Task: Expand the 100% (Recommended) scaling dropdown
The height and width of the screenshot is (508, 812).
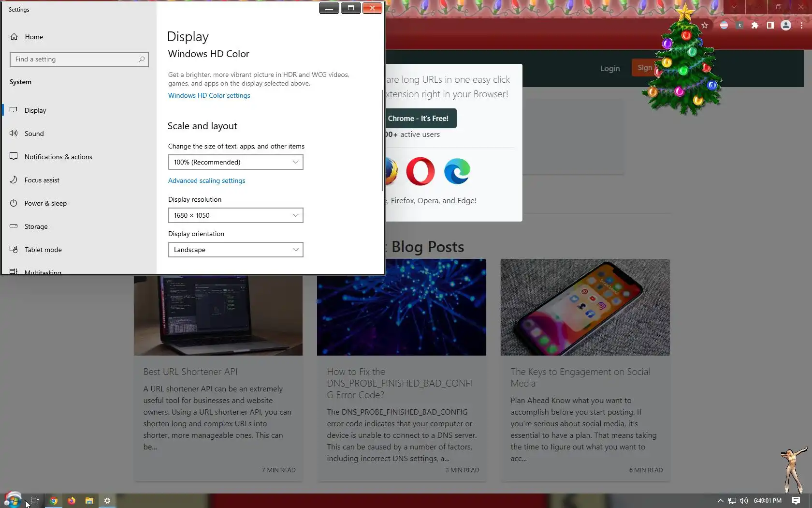Action: pyautogui.click(x=235, y=162)
